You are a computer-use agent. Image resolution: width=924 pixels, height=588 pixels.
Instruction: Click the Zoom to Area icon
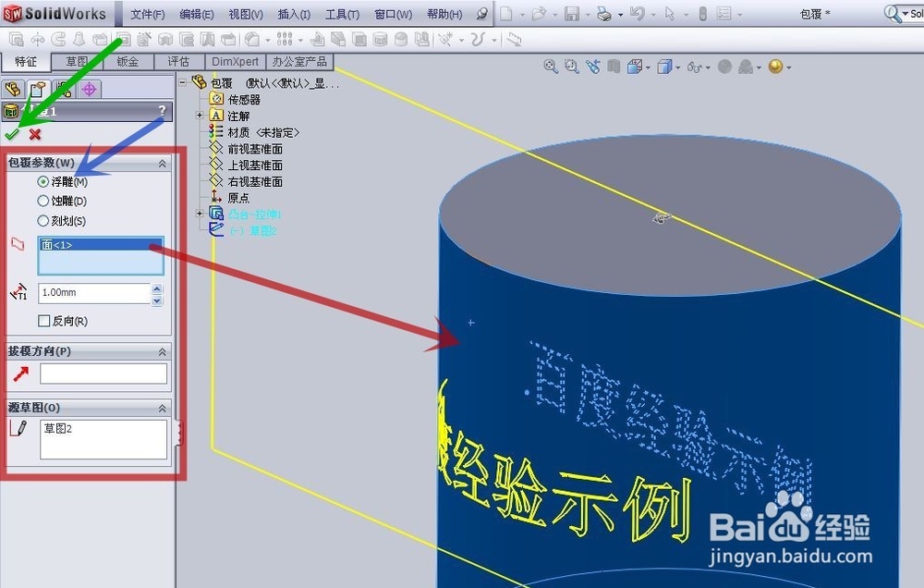point(571,67)
